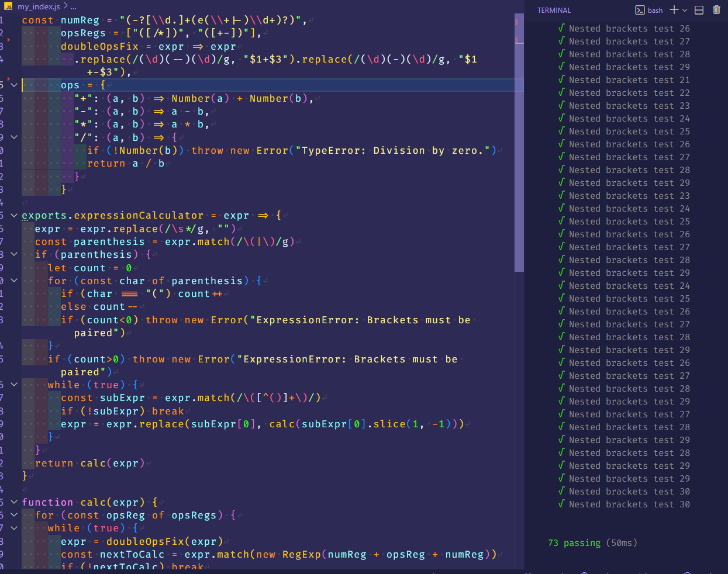
Task: Click the JS file icon in breadcrumb
Action: pos(9,6)
